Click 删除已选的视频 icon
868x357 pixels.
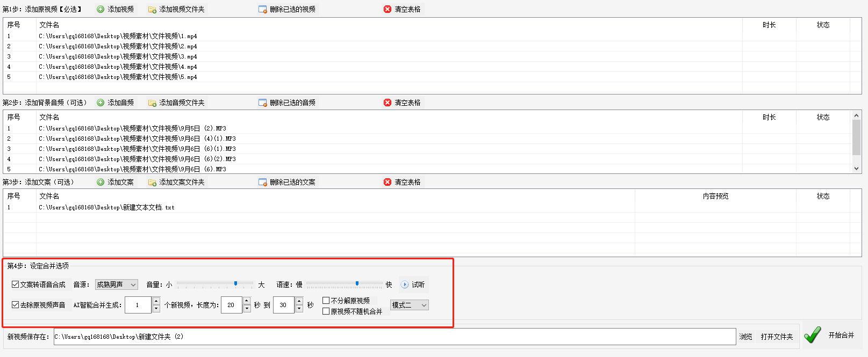click(x=263, y=9)
